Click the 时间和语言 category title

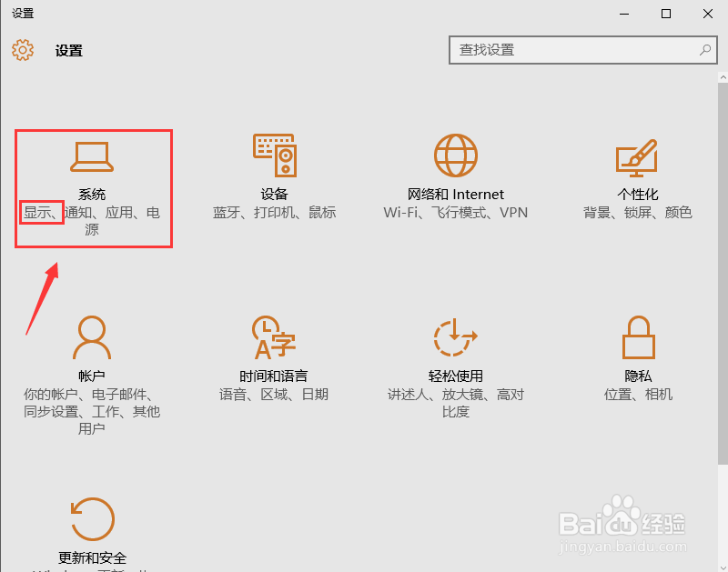pos(274,376)
